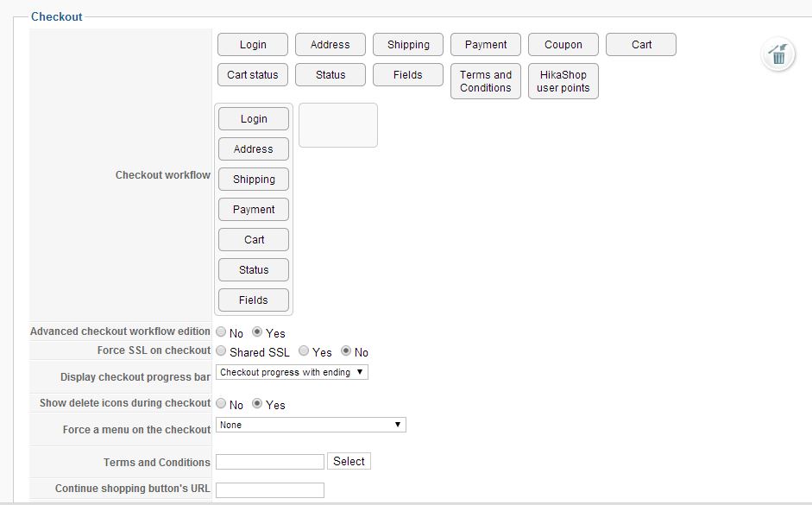Click the Fields block in workflow column
The height and width of the screenshot is (505, 812).
[254, 300]
